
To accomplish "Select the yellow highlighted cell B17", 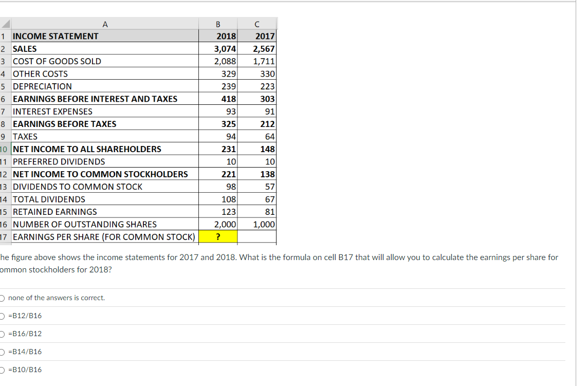I will 217,236.
